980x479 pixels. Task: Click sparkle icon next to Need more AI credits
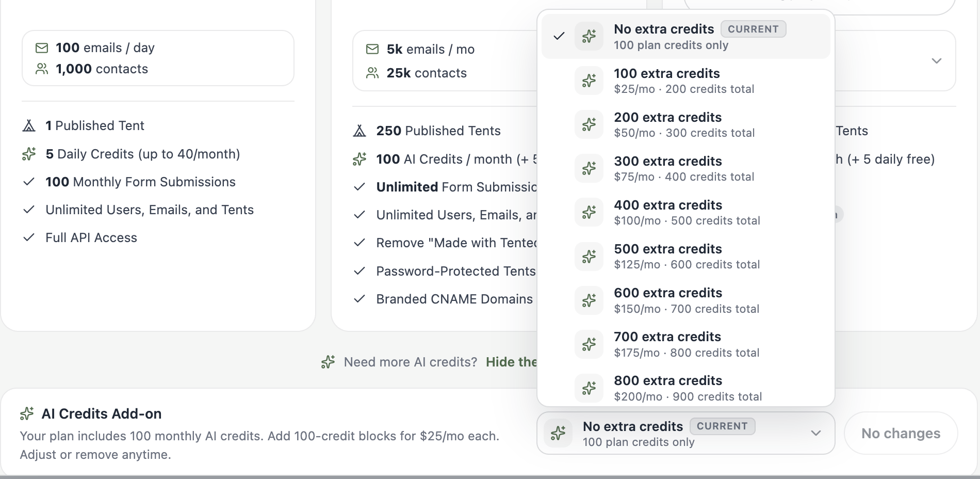[x=328, y=362]
